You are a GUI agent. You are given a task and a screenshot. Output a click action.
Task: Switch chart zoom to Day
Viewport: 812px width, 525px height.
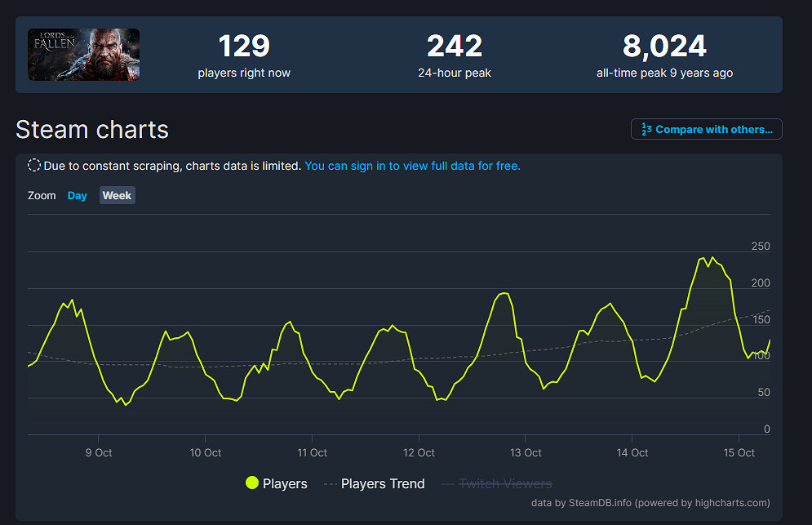[78, 196]
